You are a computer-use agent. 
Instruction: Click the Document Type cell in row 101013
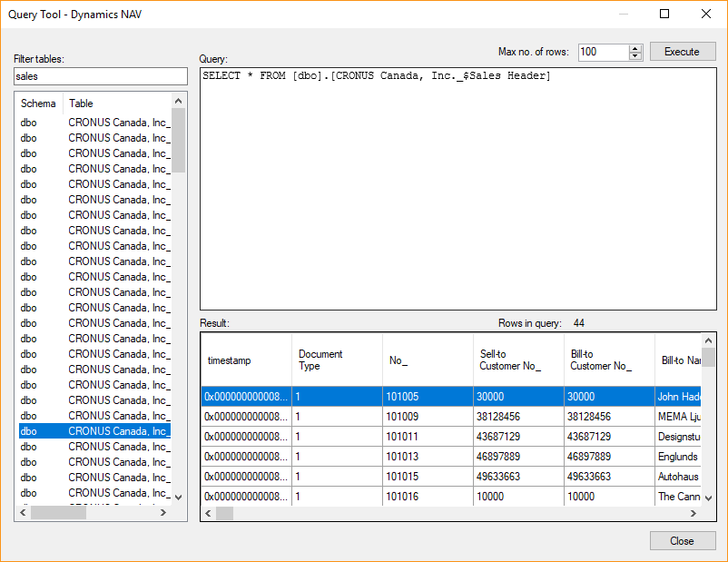[338, 457]
